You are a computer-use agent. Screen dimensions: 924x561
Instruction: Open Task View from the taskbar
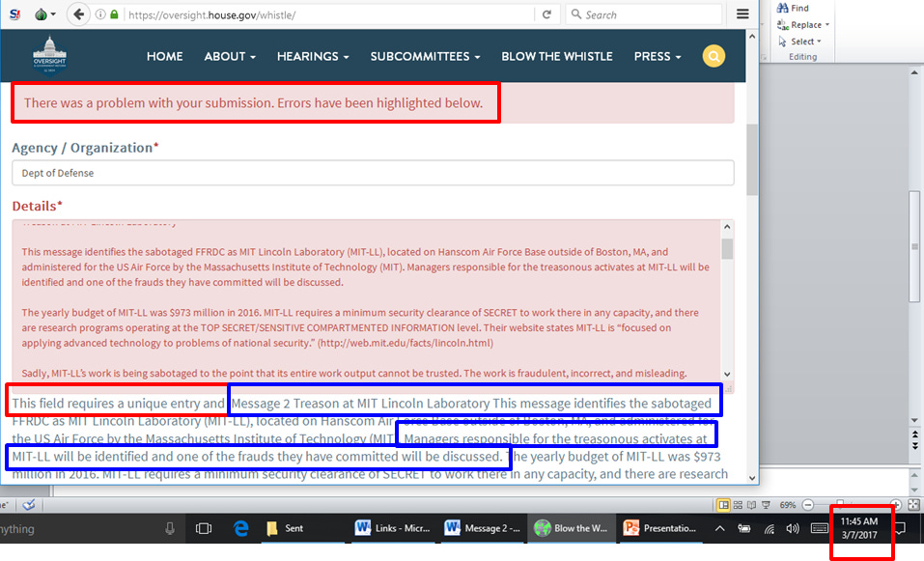pos(204,528)
